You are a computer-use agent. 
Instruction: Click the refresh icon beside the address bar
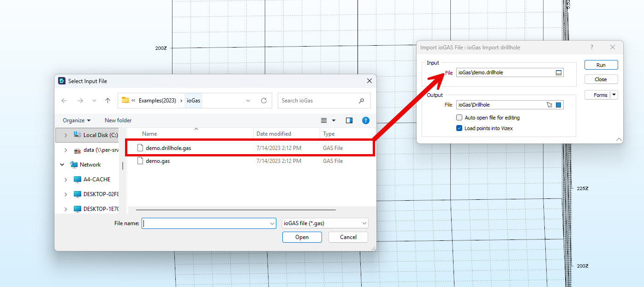[264, 101]
